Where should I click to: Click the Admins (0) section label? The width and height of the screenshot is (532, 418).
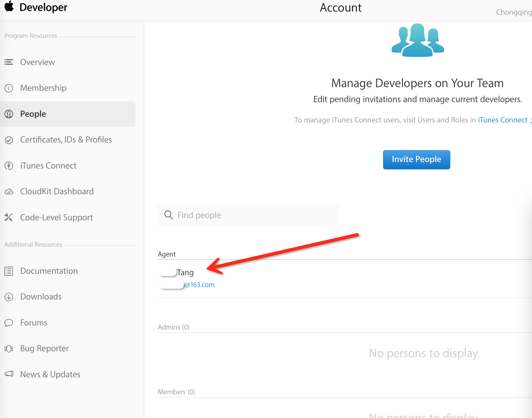tap(174, 327)
